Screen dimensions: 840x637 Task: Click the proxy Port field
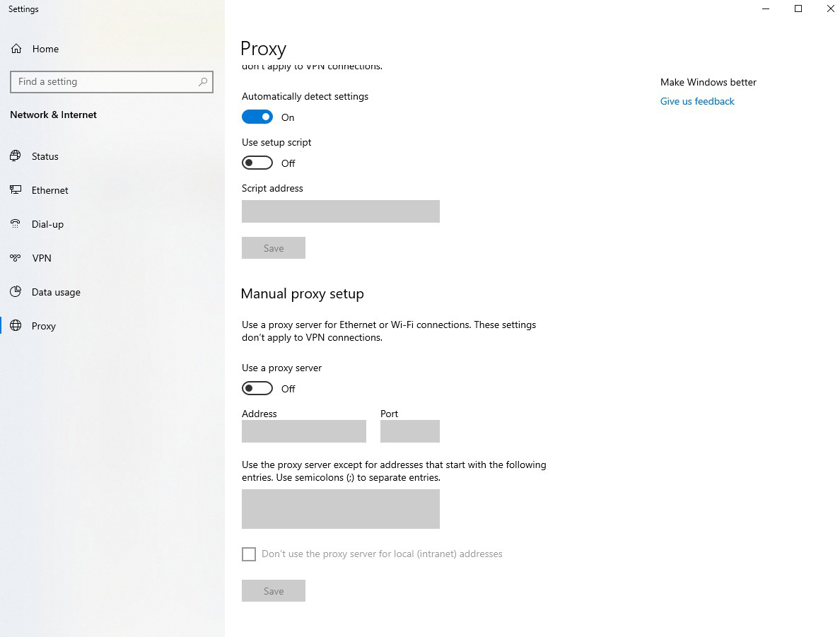pos(409,431)
